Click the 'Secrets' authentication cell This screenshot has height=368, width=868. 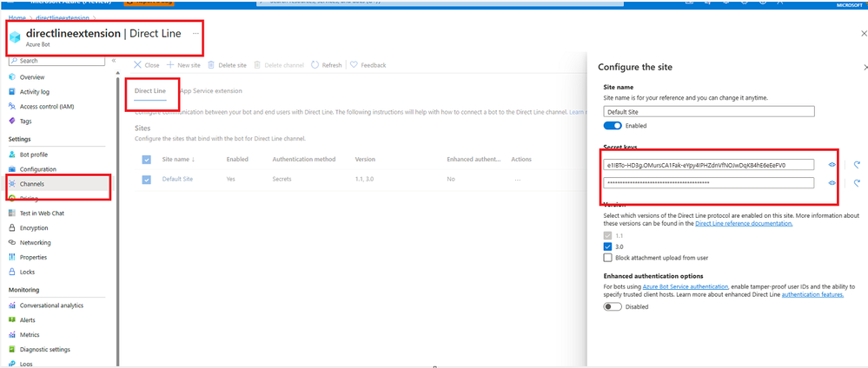[x=282, y=180]
